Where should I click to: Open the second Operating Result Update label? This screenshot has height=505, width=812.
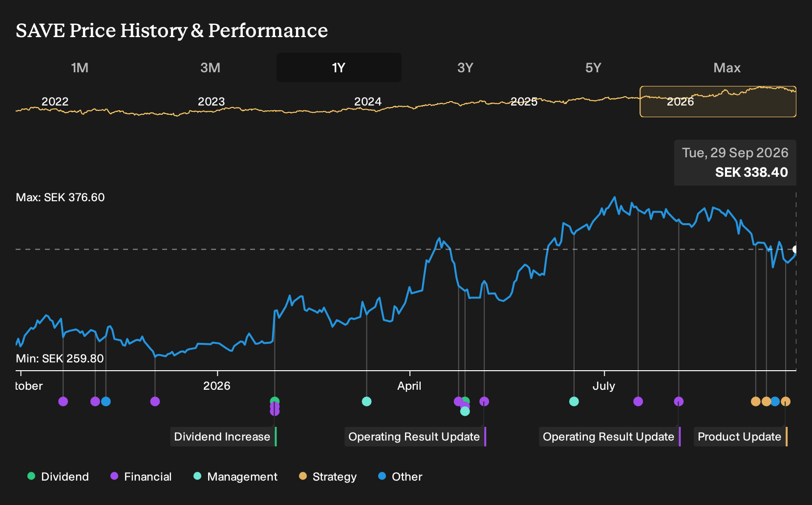tap(610, 437)
